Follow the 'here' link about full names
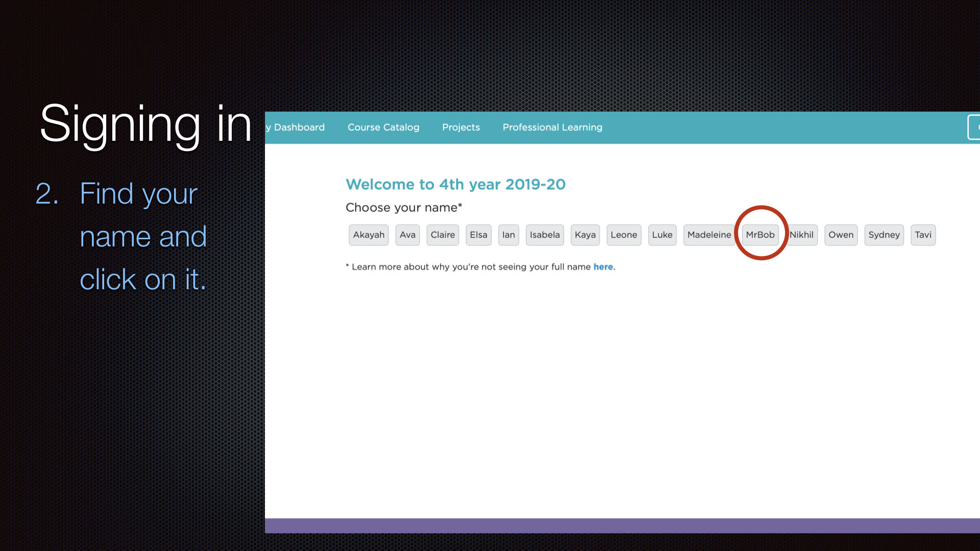980x551 pixels. click(603, 267)
